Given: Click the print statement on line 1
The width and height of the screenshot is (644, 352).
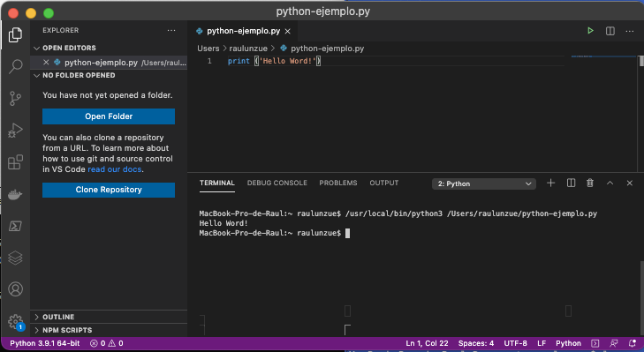Looking at the screenshot, I should click(x=274, y=61).
